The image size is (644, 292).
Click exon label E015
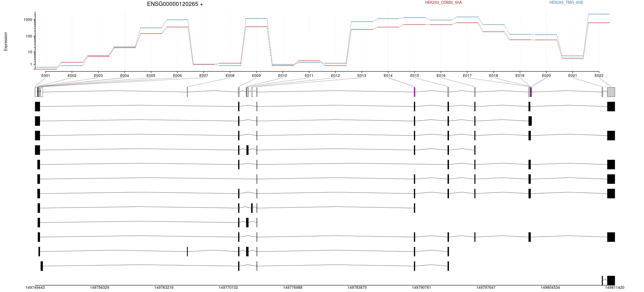[x=415, y=76]
